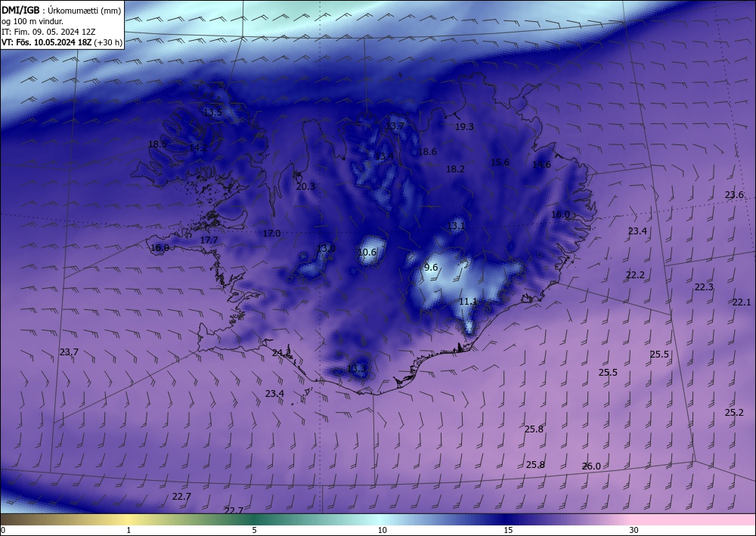Click the 23.6 value label
This screenshot has height=536, width=756.
pyautogui.click(x=734, y=195)
